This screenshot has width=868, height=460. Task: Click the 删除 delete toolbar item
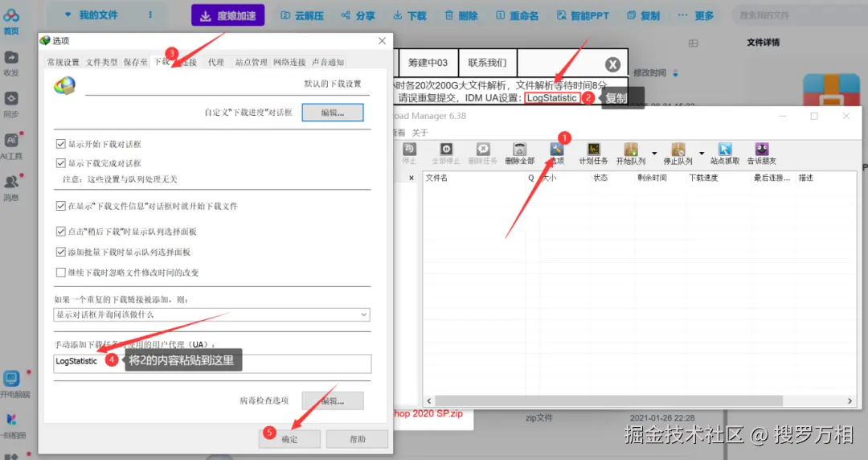coord(461,15)
